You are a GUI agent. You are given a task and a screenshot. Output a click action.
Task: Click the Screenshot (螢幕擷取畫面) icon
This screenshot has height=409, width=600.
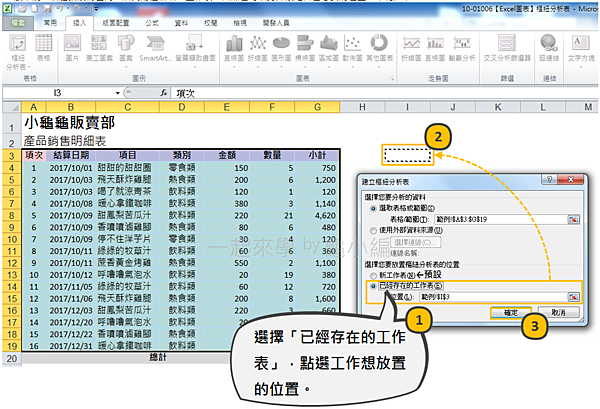tap(195, 50)
